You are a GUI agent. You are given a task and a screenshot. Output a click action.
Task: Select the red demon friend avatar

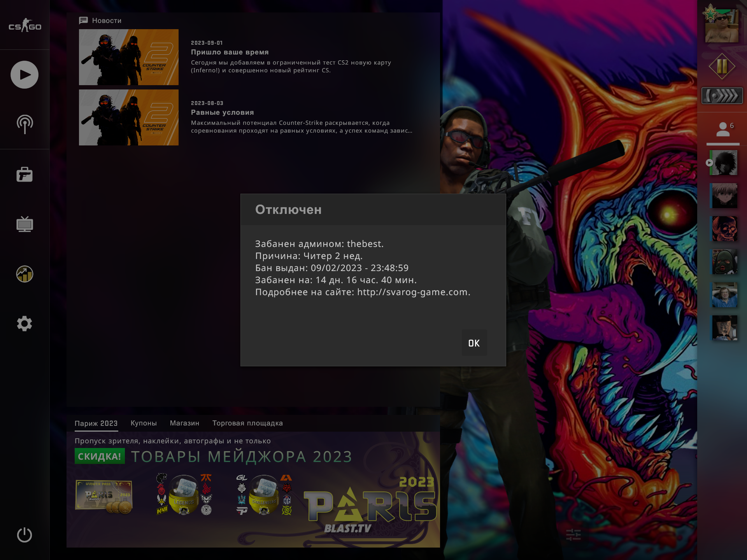tap(724, 229)
